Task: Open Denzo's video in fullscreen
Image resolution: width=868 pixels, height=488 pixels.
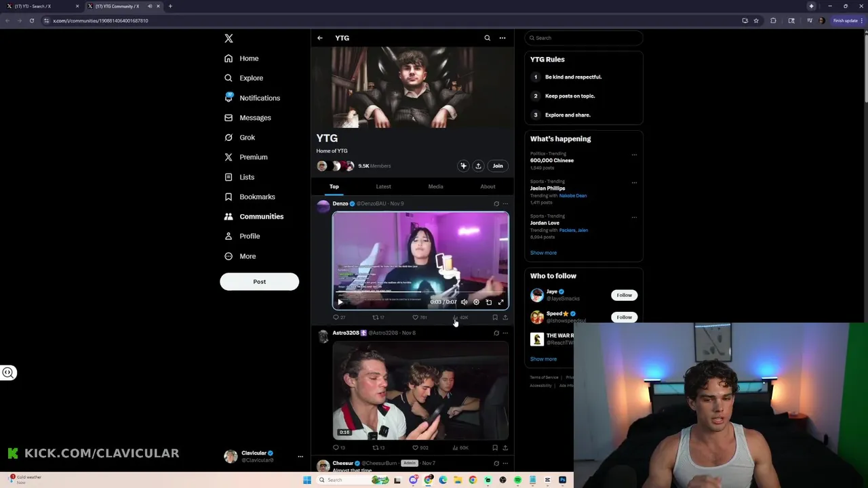Action: coord(501,302)
